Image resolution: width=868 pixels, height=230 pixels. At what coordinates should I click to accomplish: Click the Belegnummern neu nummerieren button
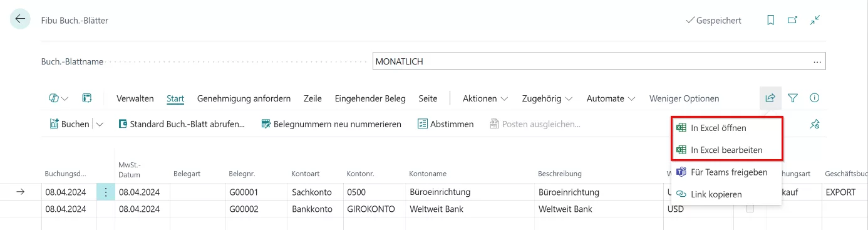click(x=331, y=124)
